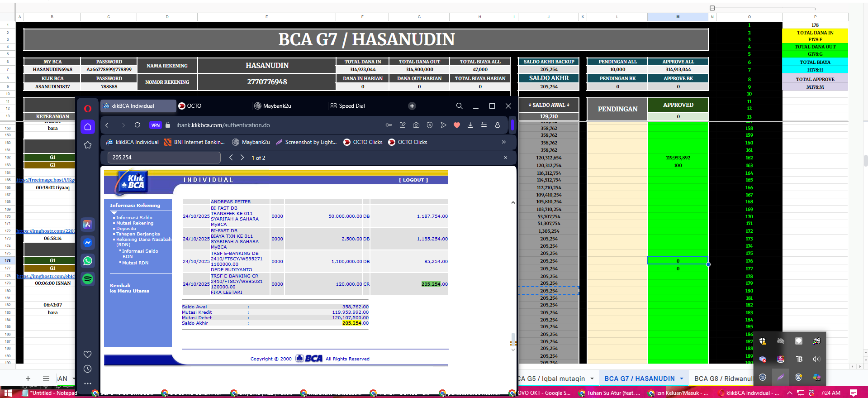
Task: Switch to BCA G8 / Ridwanul sheet tab
Action: tap(723, 379)
